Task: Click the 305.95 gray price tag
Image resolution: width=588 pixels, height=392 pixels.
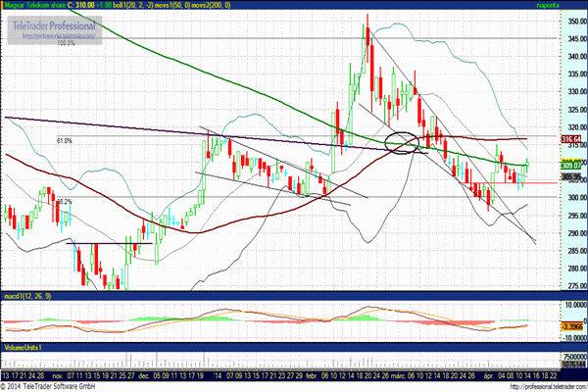Action: click(571, 176)
